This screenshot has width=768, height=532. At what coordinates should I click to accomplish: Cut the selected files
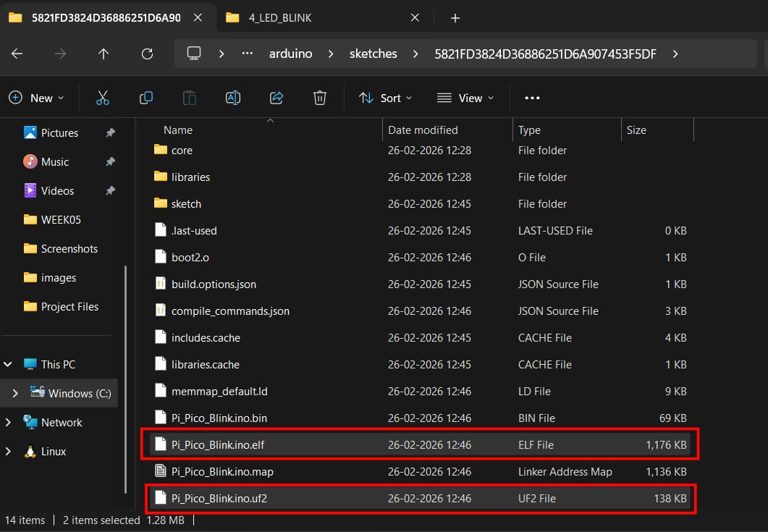[102, 98]
